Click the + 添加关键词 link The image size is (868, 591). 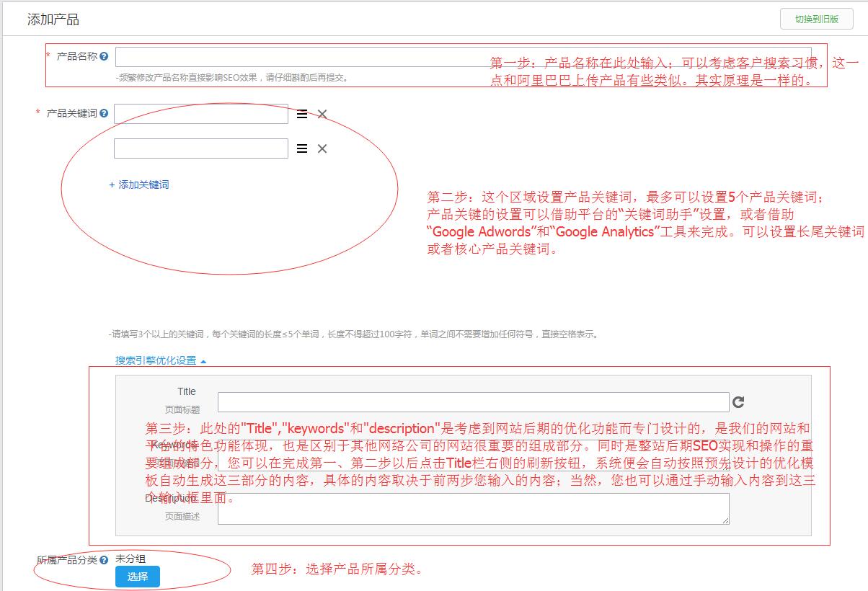[139, 185]
